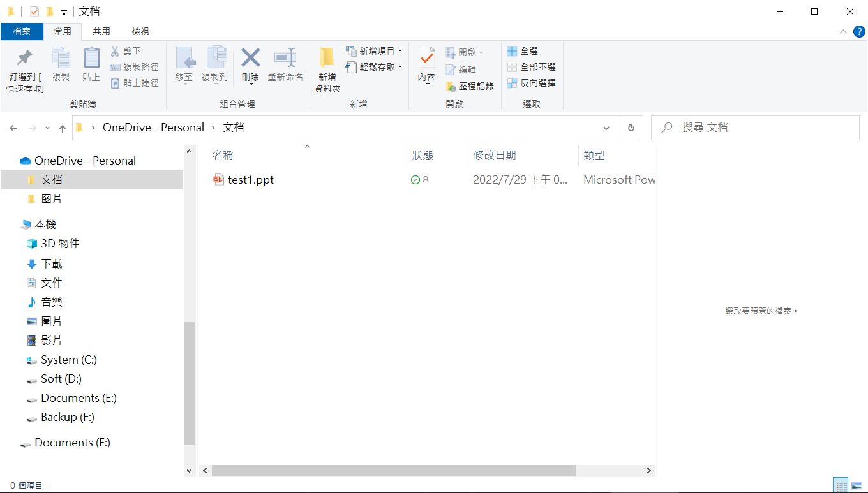Image resolution: width=868 pixels, height=493 pixels.
Task: Open the File (檔案) tab
Action: (22, 31)
